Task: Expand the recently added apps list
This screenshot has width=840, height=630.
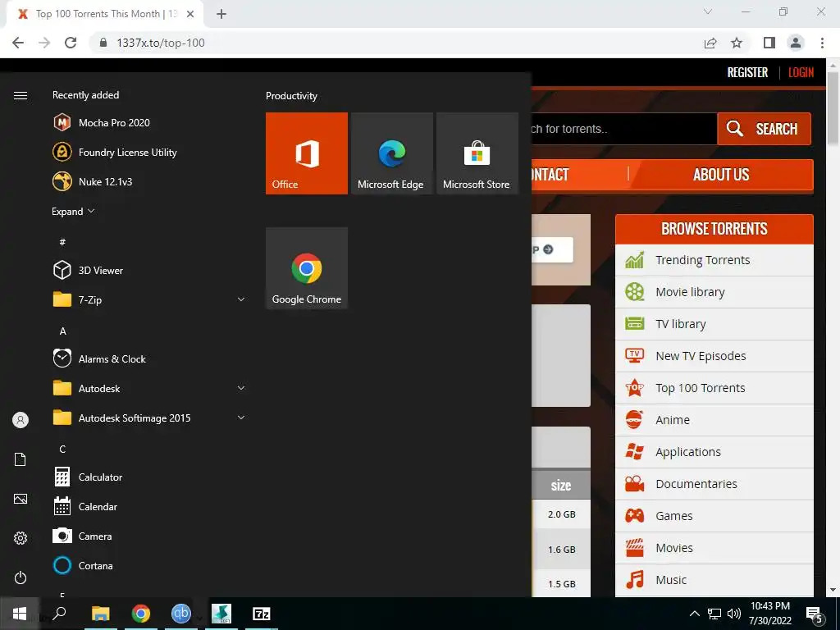Action: (x=73, y=211)
